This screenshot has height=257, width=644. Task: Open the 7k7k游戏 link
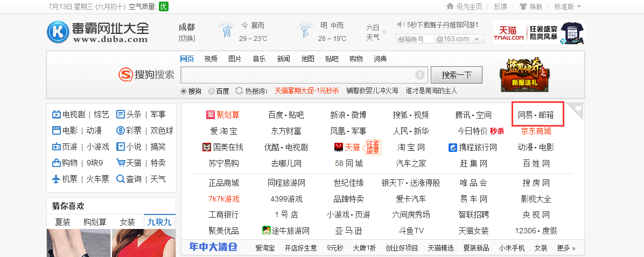(224, 199)
